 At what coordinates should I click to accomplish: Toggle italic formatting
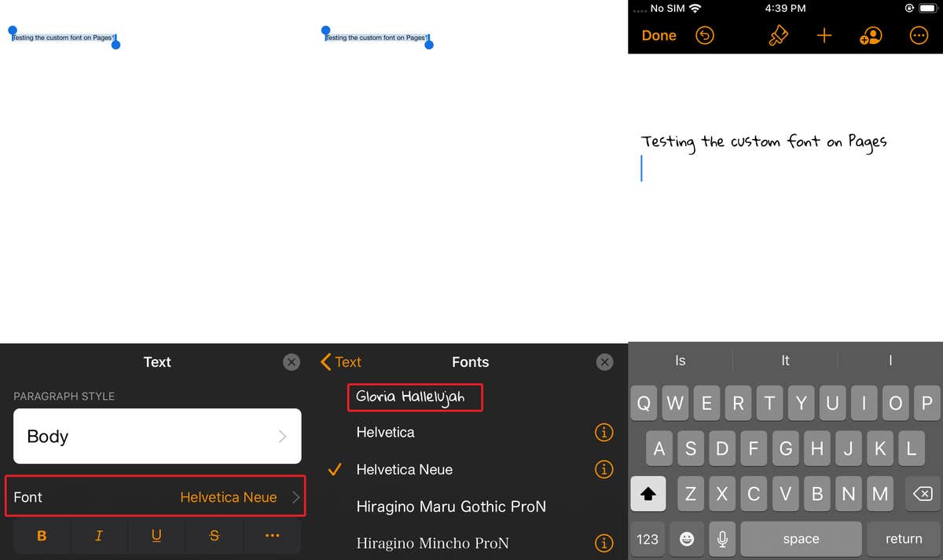pyautogui.click(x=99, y=535)
